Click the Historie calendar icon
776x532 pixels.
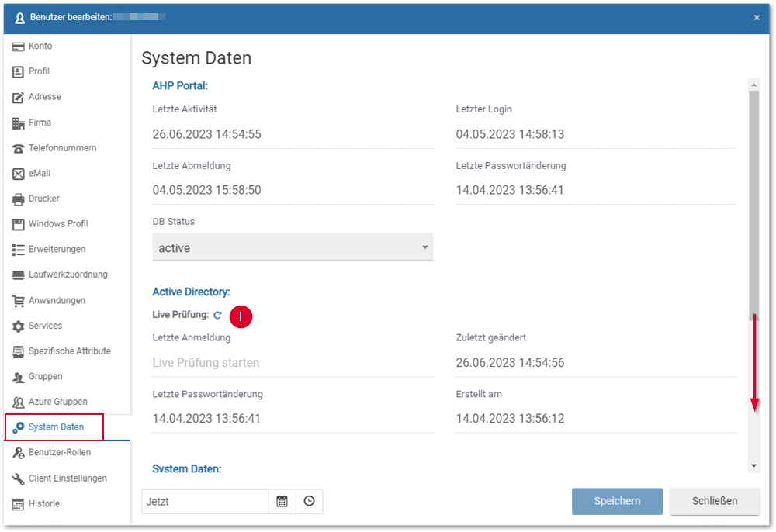pyautogui.click(x=19, y=504)
